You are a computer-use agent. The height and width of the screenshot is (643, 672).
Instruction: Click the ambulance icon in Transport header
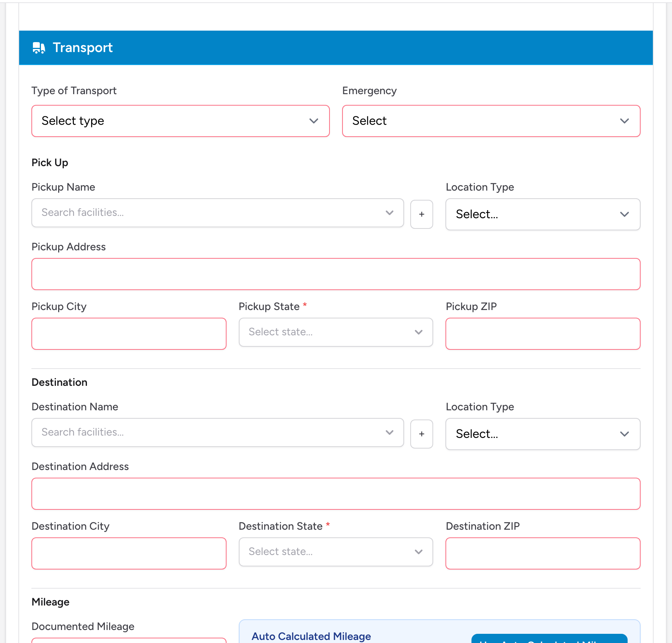[39, 48]
